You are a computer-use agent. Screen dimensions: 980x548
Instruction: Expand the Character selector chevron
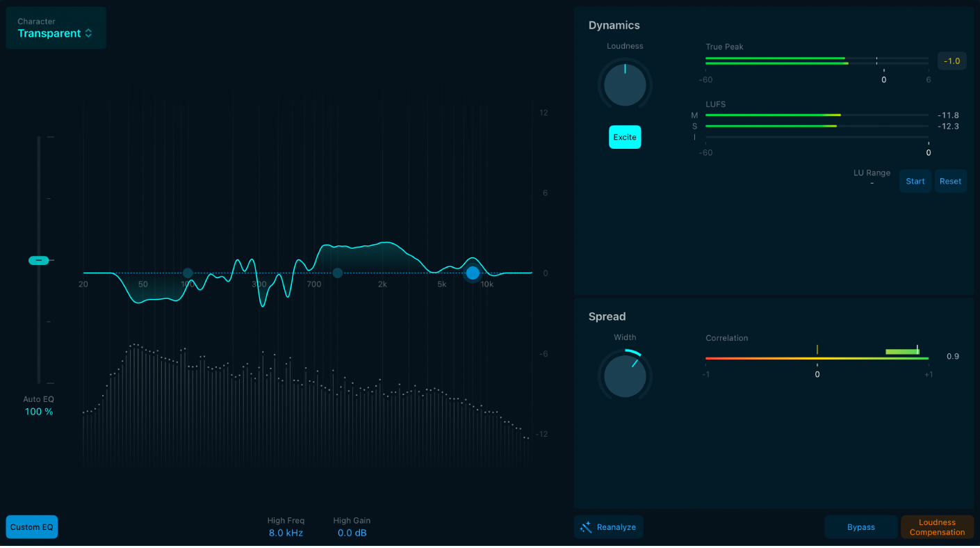88,33
